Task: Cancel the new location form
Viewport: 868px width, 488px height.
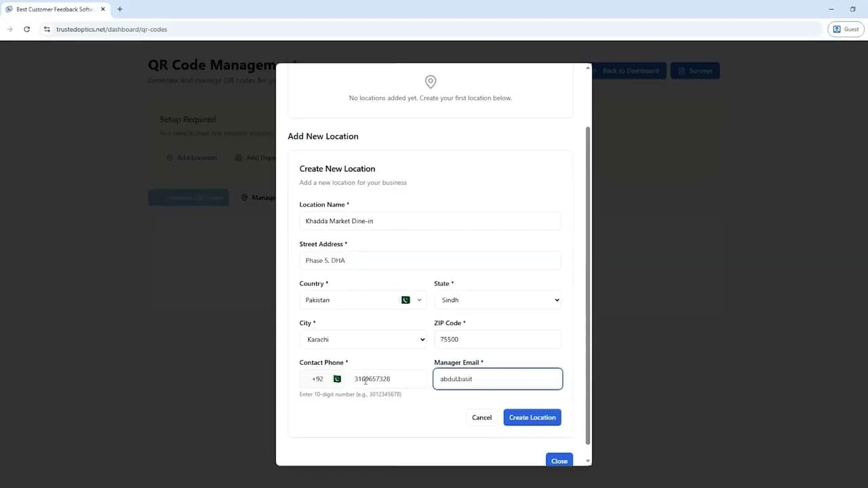Action: click(x=481, y=417)
